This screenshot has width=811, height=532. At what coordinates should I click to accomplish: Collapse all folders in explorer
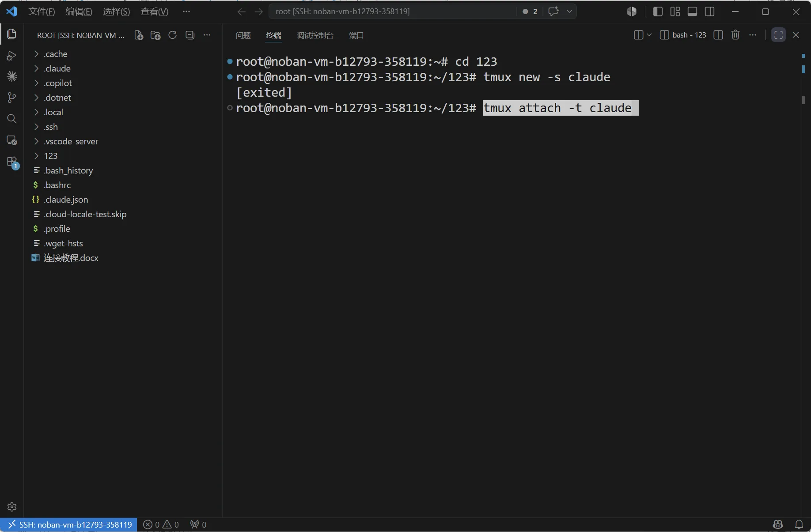190,35
